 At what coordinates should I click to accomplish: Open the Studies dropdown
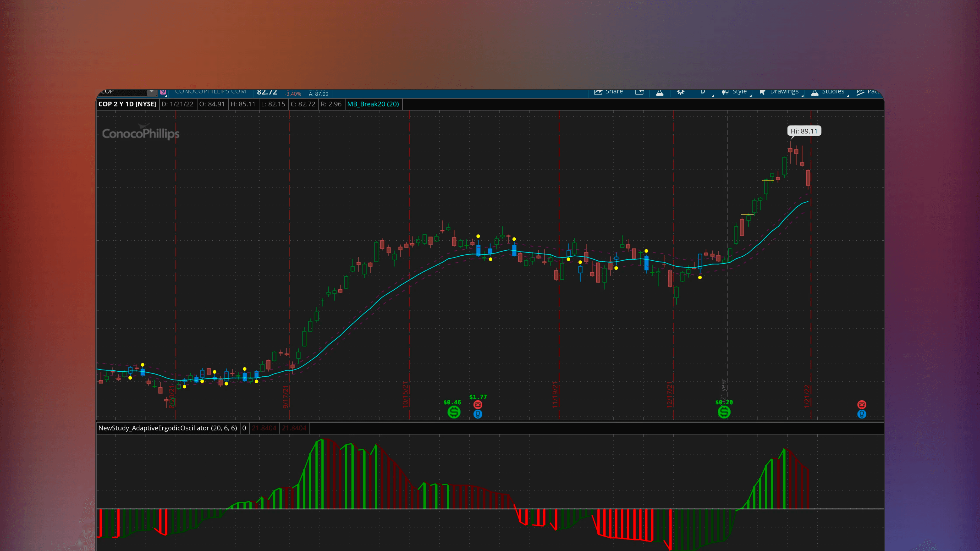pos(828,92)
